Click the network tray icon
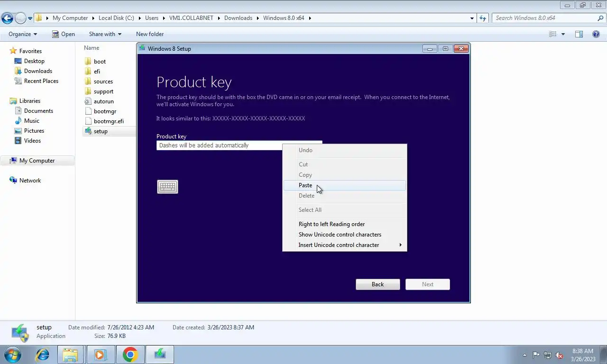This screenshot has width=607, height=364. pos(548,355)
